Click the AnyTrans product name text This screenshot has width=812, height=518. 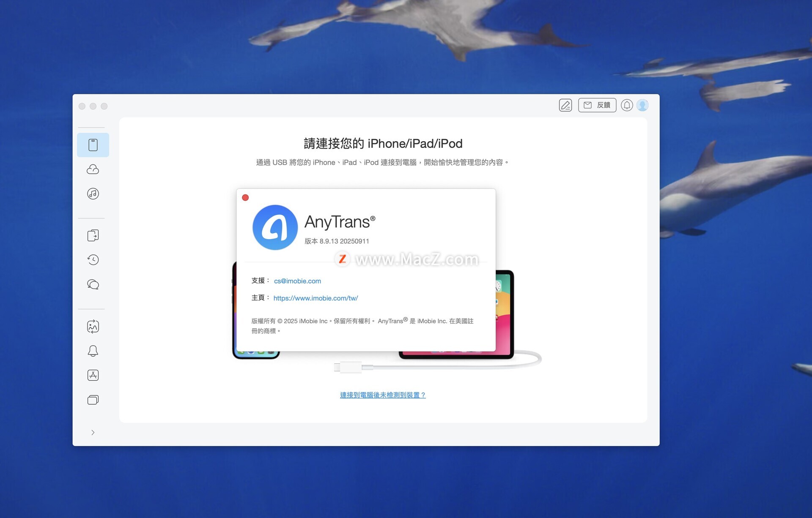coord(340,222)
